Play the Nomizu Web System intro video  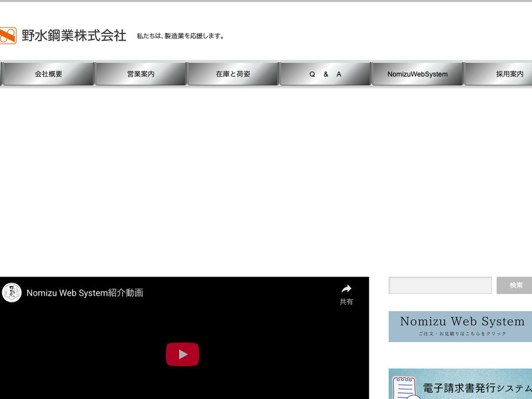(183, 354)
